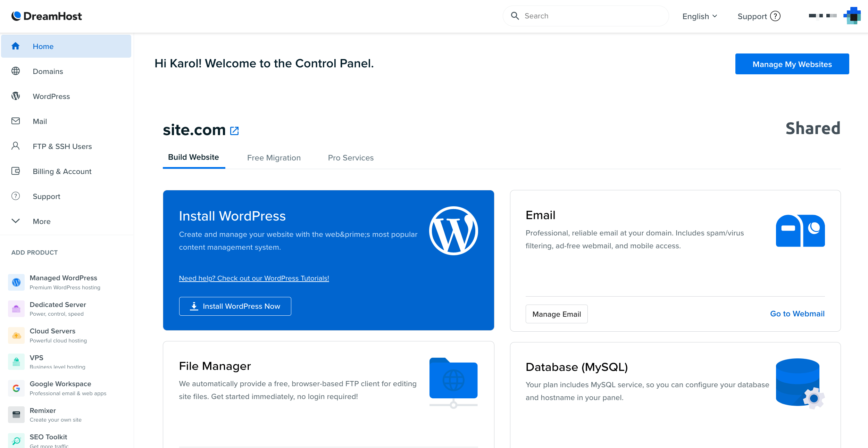
Task: Click the sidebar Support question mark icon
Action: click(x=16, y=196)
